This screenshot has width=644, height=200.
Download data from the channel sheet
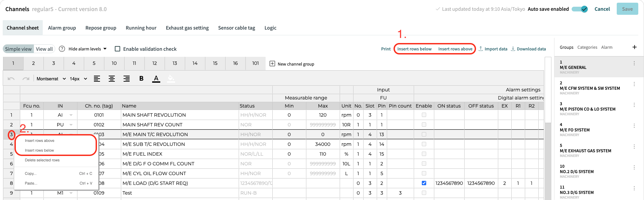click(x=528, y=49)
